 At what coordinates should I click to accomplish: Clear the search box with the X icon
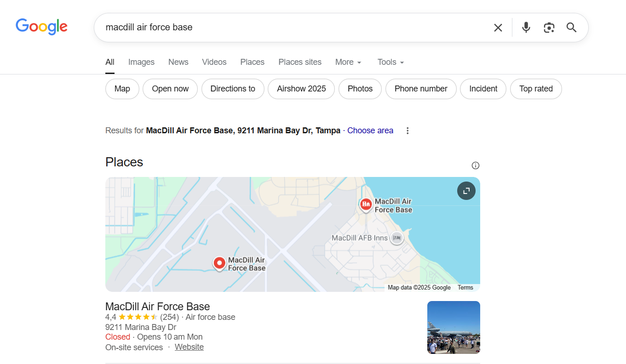pyautogui.click(x=498, y=28)
